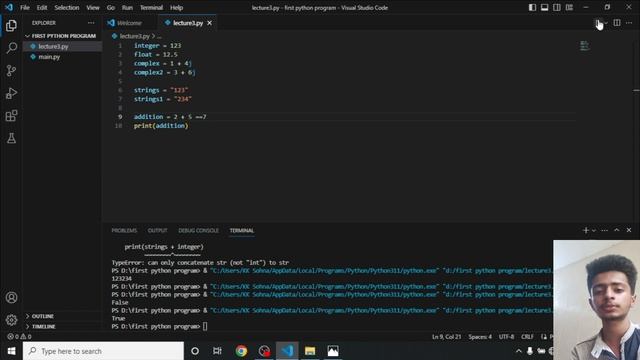
Task: Open the Accounts menu icon
Action: [x=11, y=298]
